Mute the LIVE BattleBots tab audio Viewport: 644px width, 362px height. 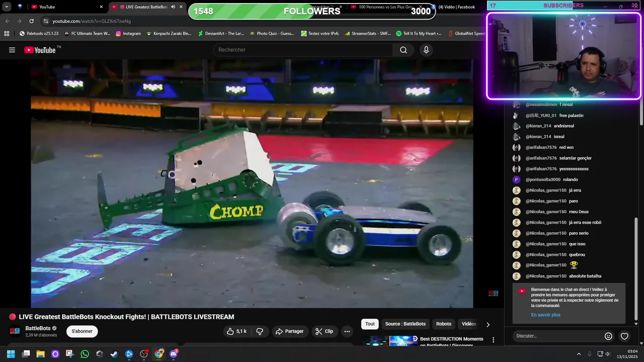[x=173, y=7]
